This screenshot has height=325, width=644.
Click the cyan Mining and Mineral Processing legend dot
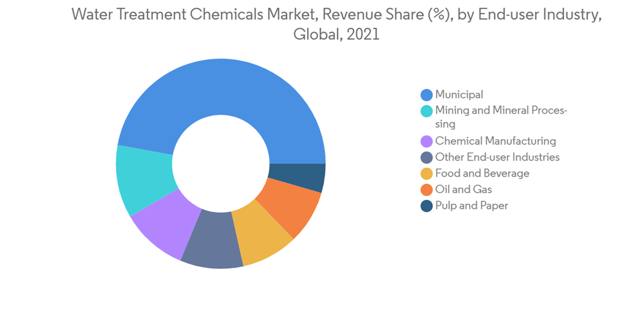426,111
